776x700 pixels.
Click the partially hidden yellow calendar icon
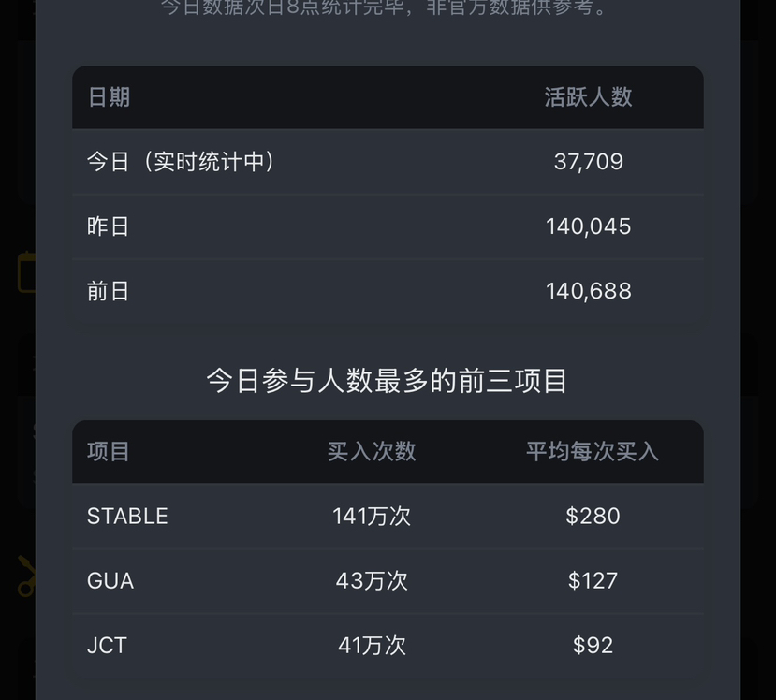(x=25, y=272)
